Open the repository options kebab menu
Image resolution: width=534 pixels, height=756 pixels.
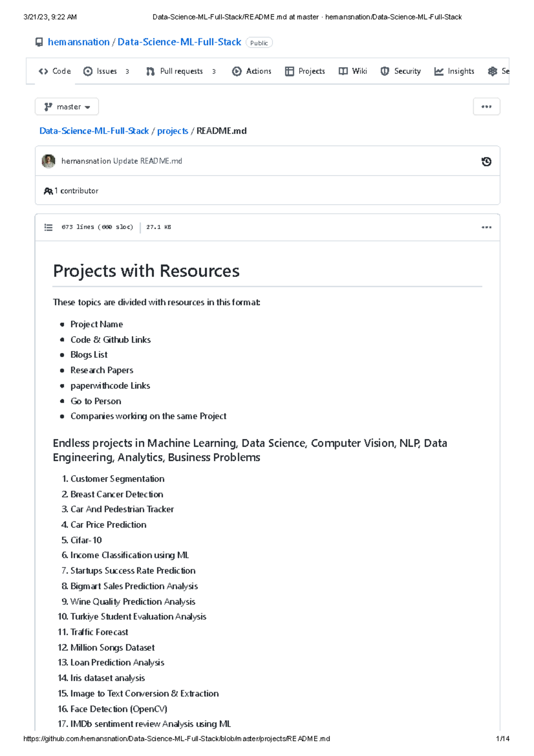(486, 106)
